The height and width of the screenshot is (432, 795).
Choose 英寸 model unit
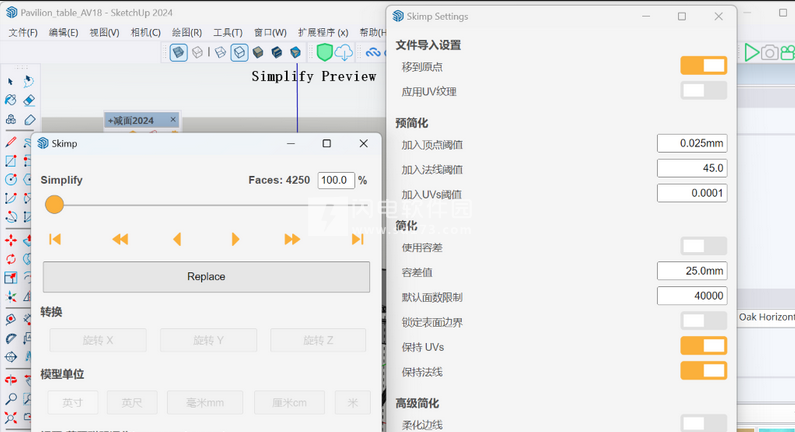73,403
